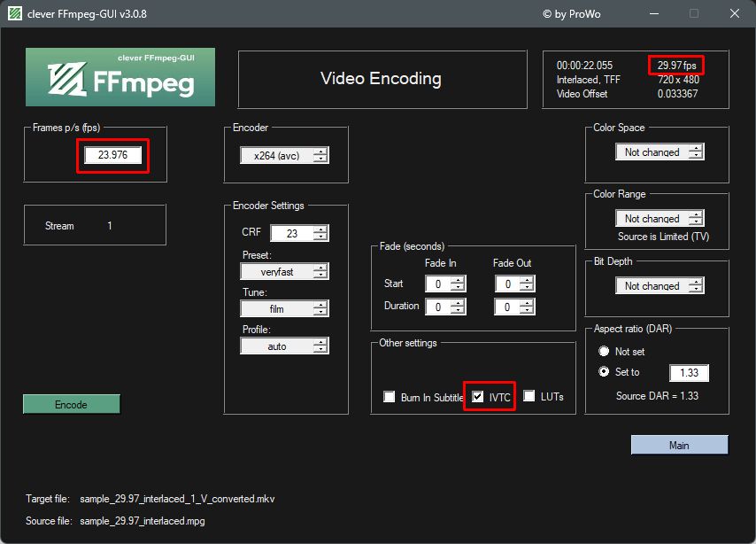
Task: Click the app icon in title bar
Action: click(14, 13)
